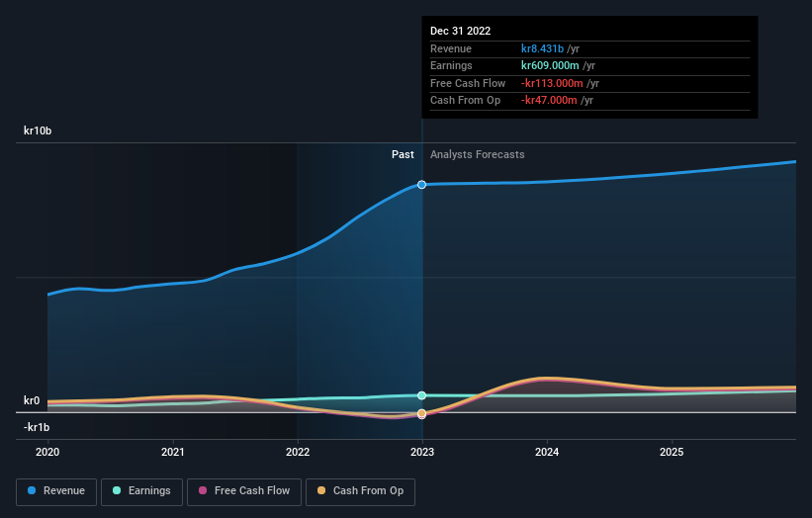The image size is (812, 518).
Task: Click the 'Analysts Forecasts' label
Action: coord(478,155)
